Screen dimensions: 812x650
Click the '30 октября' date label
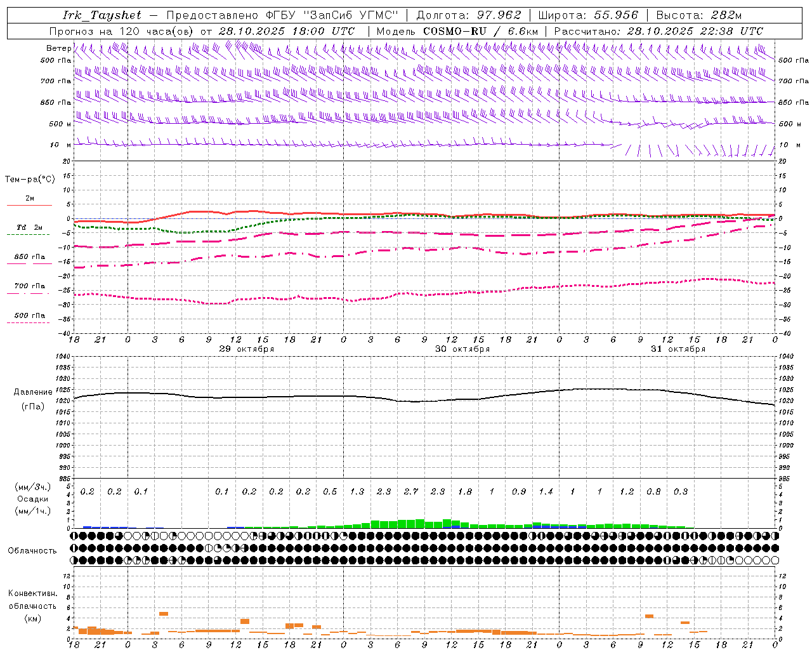pyautogui.click(x=462, y=349)
